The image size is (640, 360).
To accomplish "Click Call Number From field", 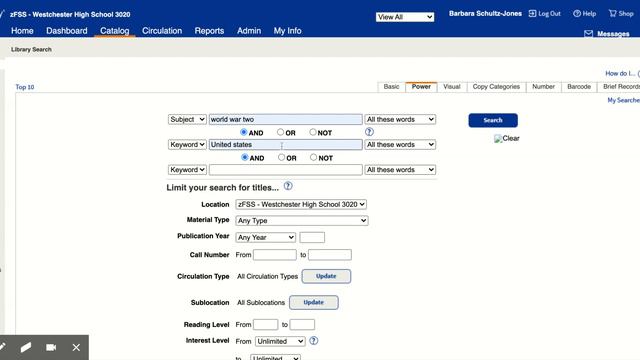I will point(275,255).
